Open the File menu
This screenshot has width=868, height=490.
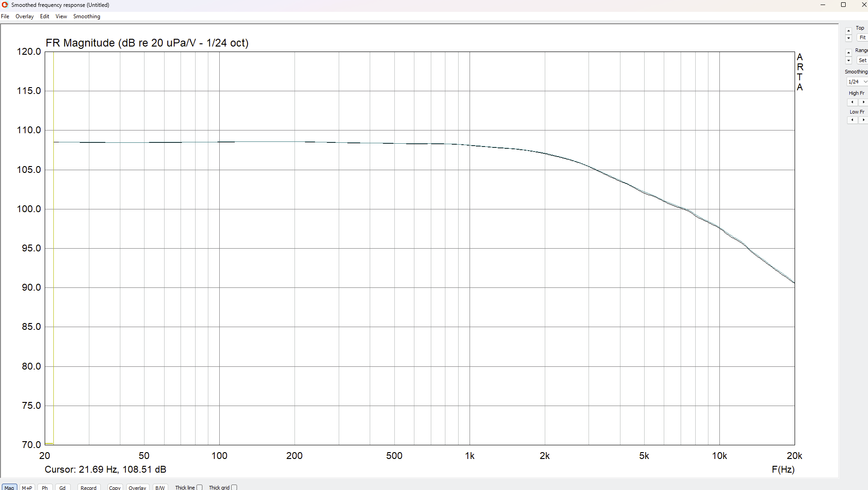click(5, 16)
